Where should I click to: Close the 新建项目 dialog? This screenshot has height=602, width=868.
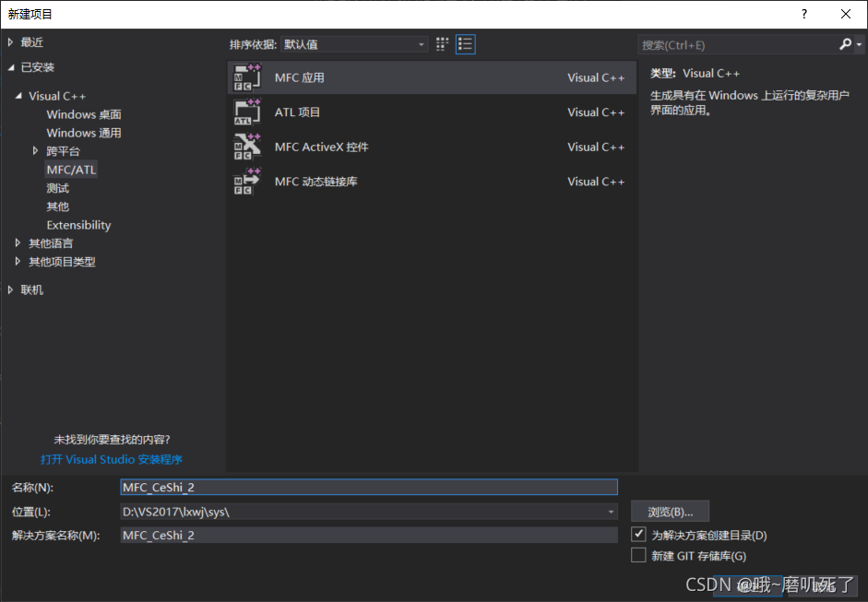tap(846, 14)
